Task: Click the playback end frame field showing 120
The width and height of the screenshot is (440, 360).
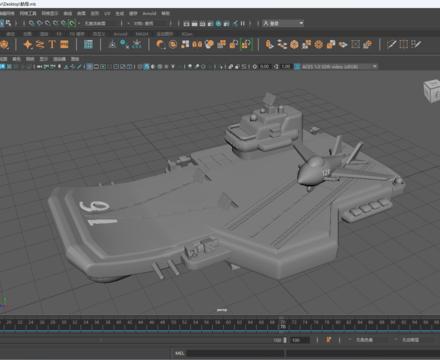Action: [x=299, y=340]
